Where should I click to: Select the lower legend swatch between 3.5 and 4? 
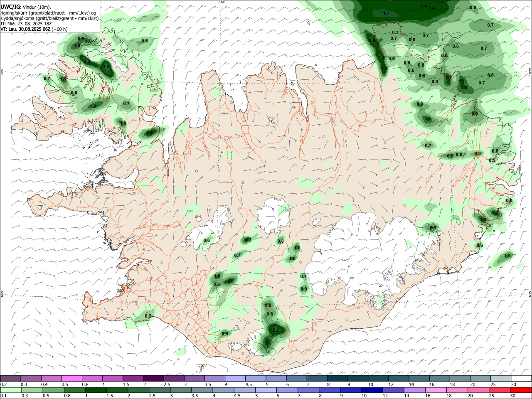(202, 390)
